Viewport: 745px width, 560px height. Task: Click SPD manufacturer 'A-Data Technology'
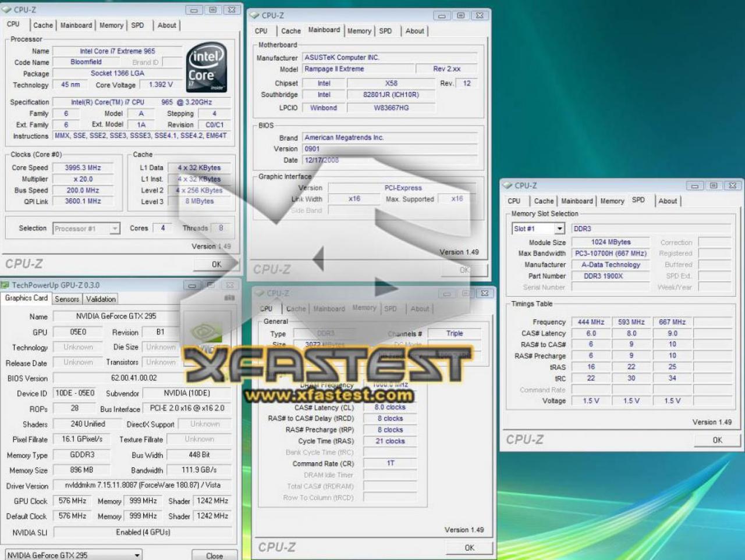611,265
